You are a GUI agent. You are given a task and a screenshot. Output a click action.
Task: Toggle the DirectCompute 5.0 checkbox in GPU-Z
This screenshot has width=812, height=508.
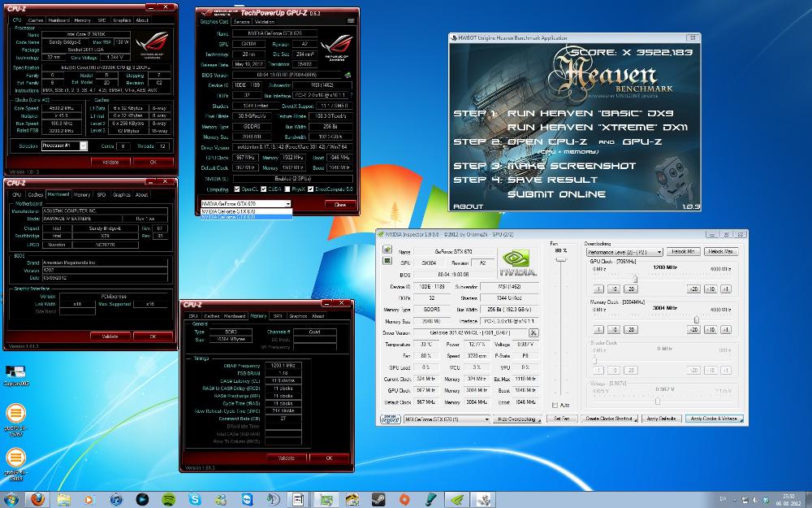pos(310,189)
